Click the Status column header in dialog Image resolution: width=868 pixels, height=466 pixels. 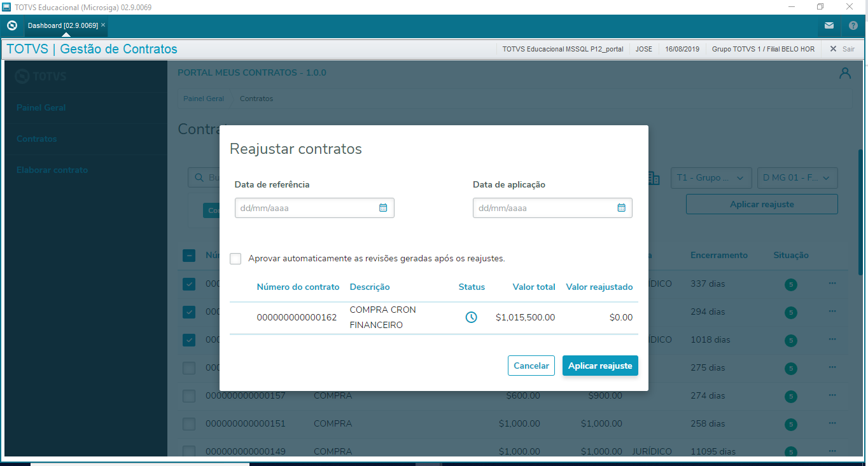click(472, 287)
